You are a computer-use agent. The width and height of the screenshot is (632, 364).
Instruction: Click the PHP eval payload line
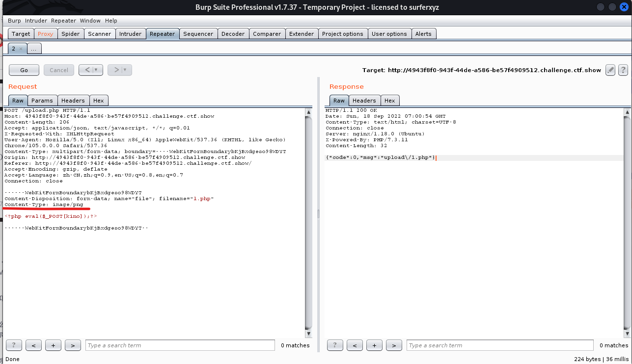[51, 216]
